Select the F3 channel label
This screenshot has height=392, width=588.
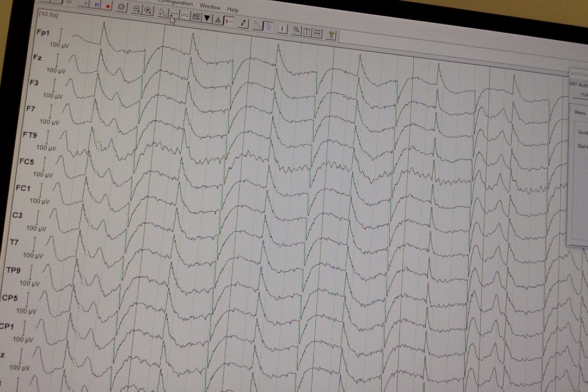click(34, 83)
